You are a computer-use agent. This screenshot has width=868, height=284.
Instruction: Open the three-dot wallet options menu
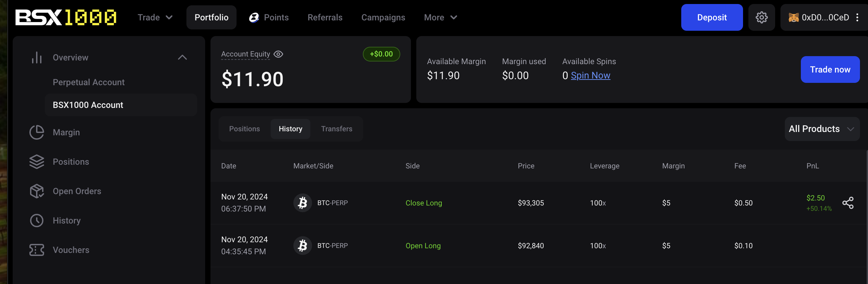pos(857,17)
